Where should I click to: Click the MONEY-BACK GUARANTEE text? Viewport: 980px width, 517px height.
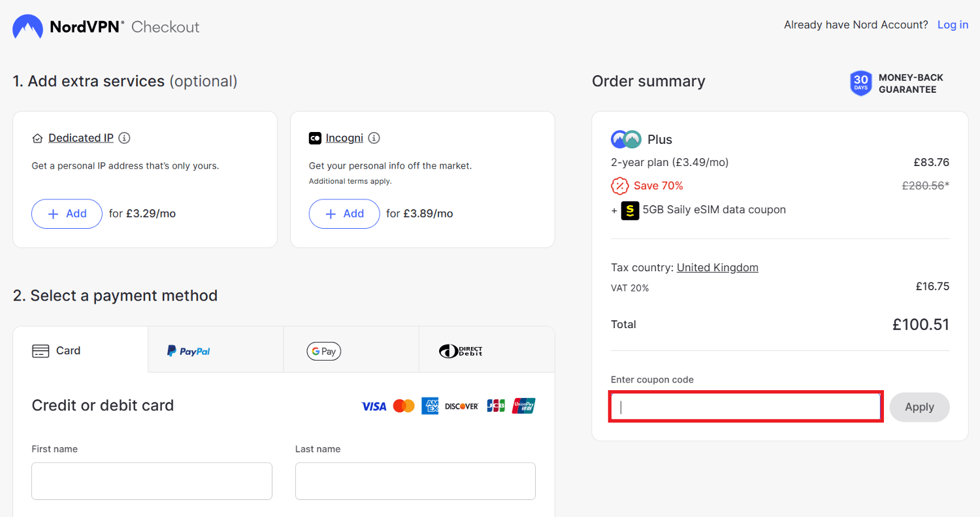pyautogui.click(x=911, y=84)
